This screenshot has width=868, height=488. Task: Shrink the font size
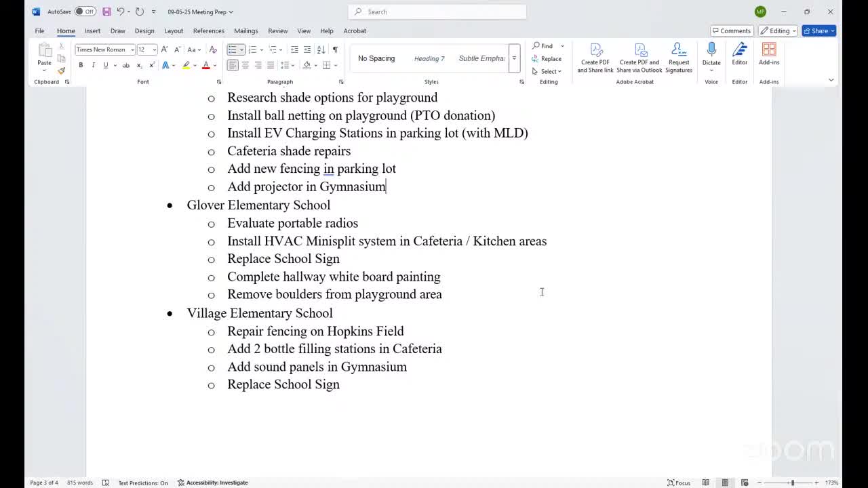[x=176, y=49]
